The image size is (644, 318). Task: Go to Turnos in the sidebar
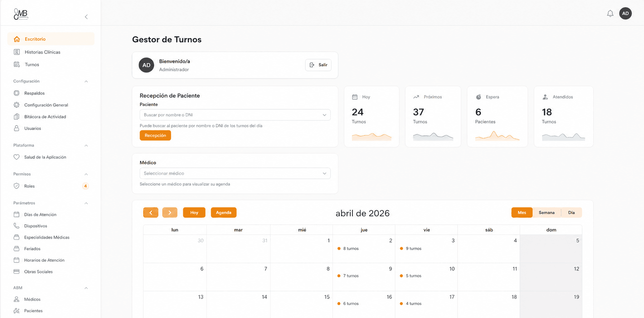[x=32, y=65]
